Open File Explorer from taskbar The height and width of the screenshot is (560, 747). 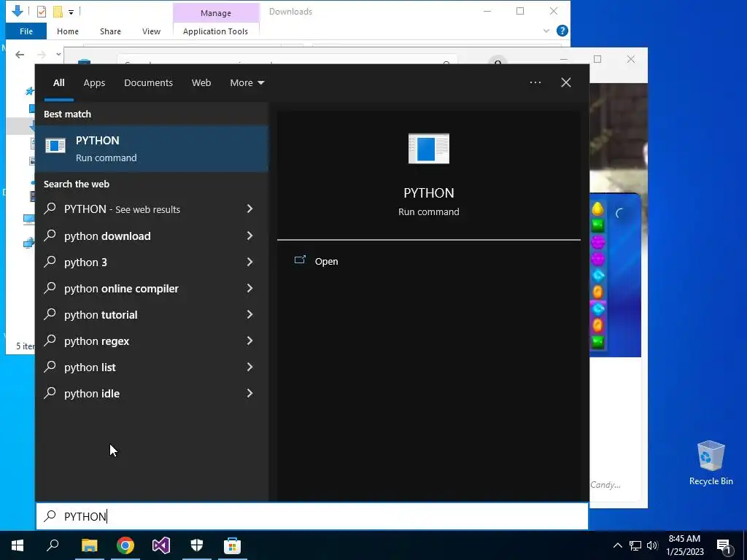(89, 545)
